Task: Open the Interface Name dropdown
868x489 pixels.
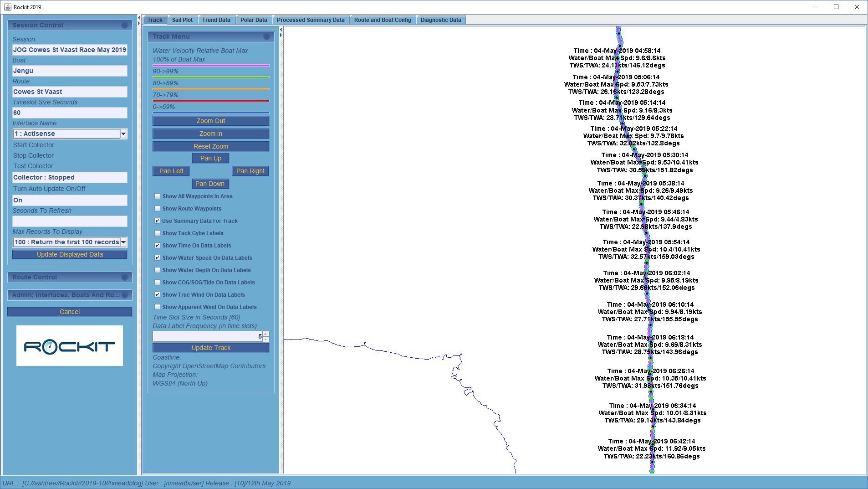Action: pyautogui.click(x=123, y=134)
